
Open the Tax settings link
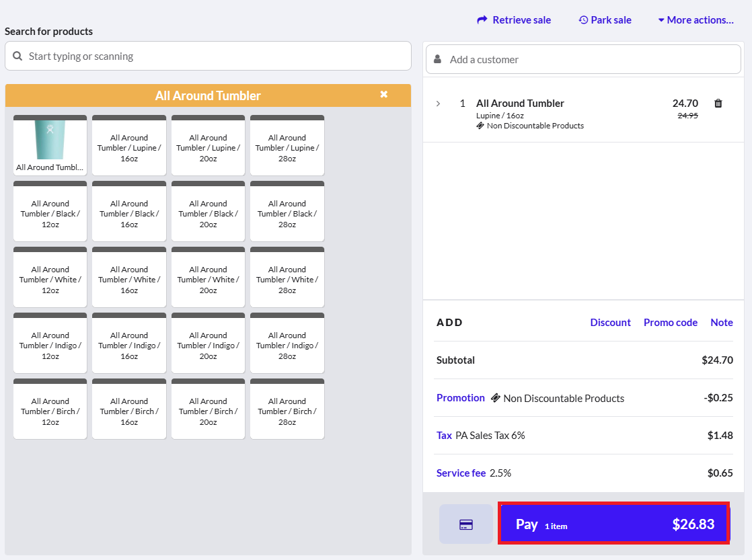tap(444, 436)
